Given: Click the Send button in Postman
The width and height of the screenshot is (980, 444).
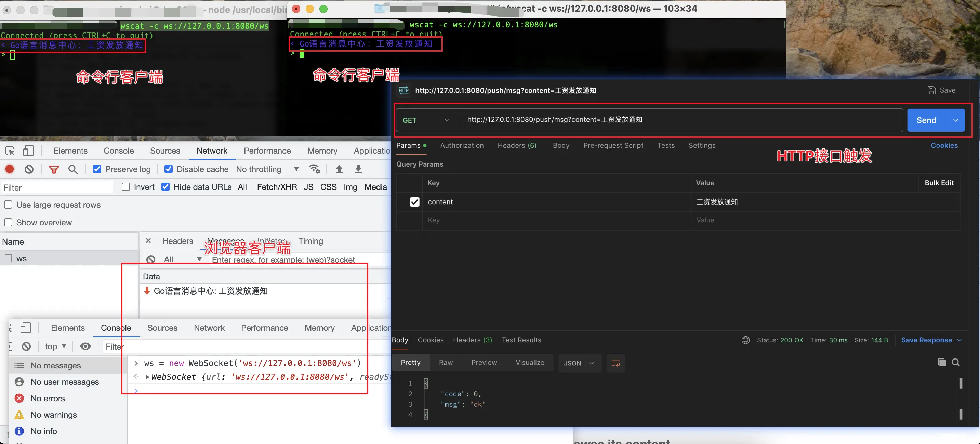Looking at the screenshot, I should tap(927, 120).
